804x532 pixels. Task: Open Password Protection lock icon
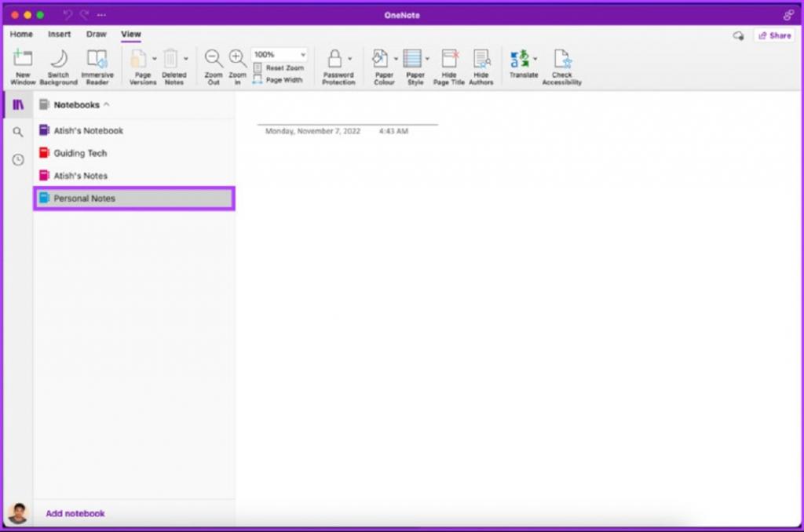[x=334, y=58]
